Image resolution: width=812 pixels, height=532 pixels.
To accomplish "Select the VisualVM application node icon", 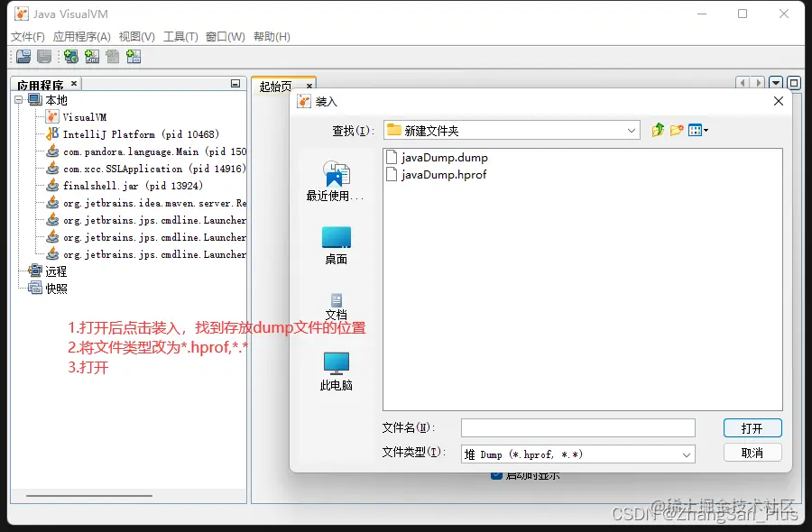I will (52, 117).
